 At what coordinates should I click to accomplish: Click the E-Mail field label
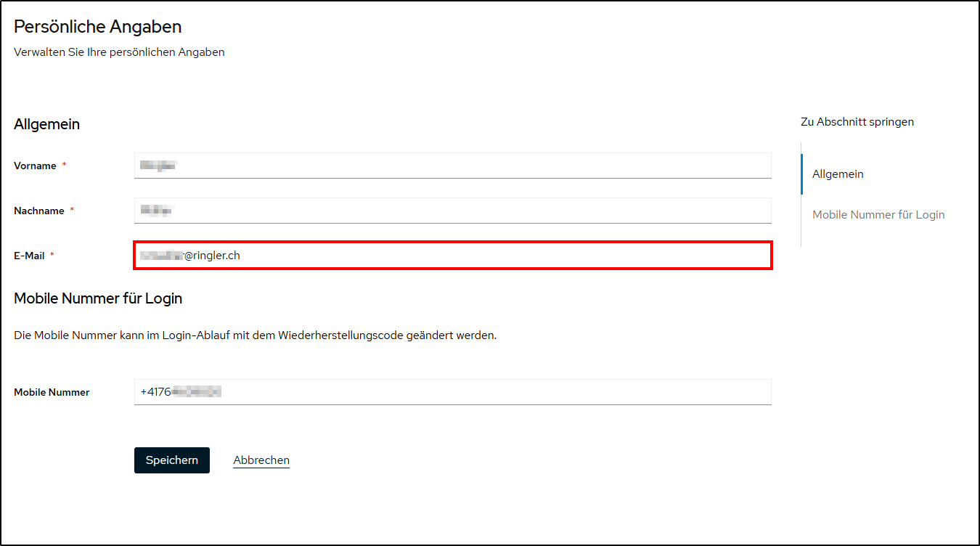point(29,256)
